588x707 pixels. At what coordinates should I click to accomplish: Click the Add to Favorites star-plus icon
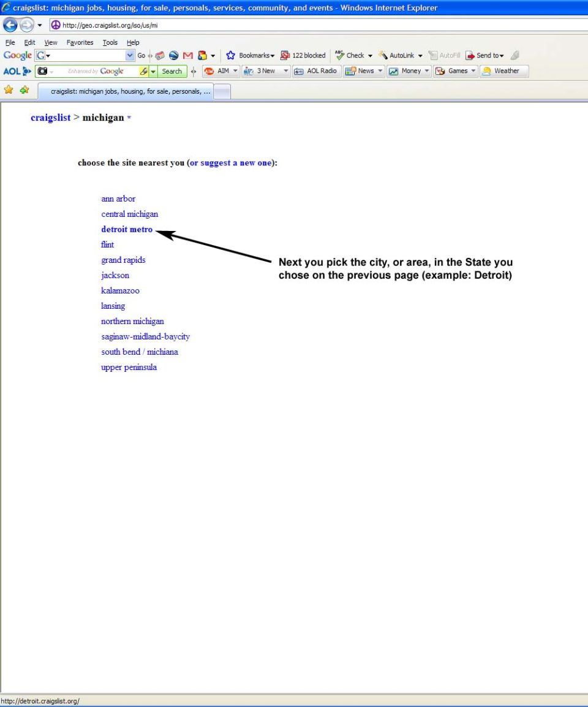pyautogui.click(x=24, y=89)
